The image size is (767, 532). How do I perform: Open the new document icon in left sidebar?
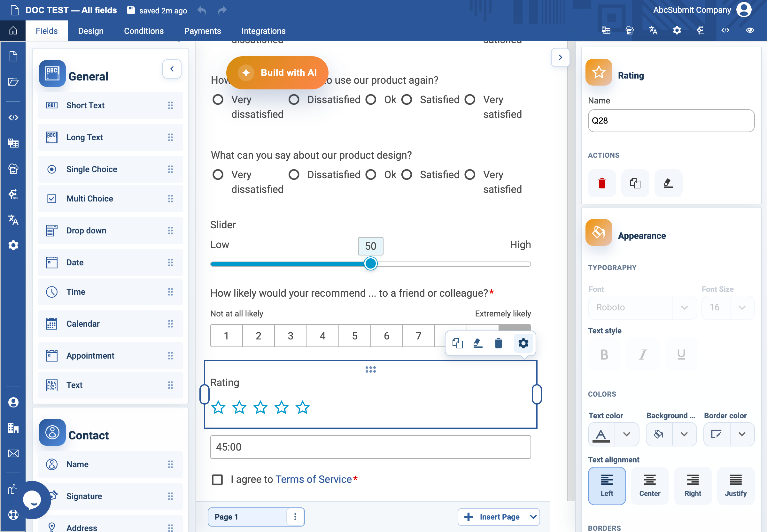point(13,56)
